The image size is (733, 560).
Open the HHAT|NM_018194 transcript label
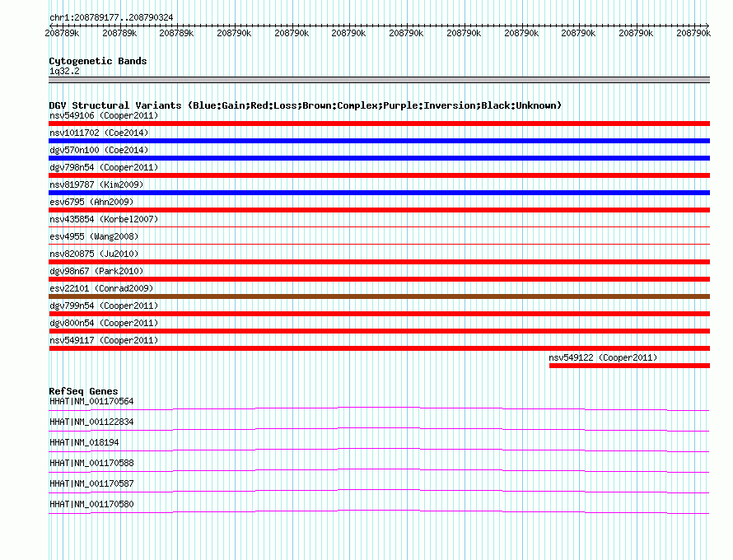pos(84,443)
